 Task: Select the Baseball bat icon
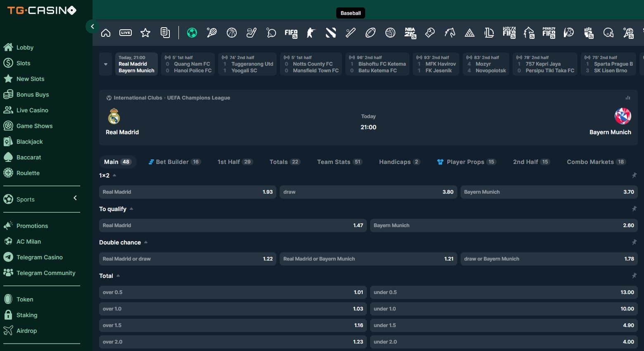click(x=351, y=33)
